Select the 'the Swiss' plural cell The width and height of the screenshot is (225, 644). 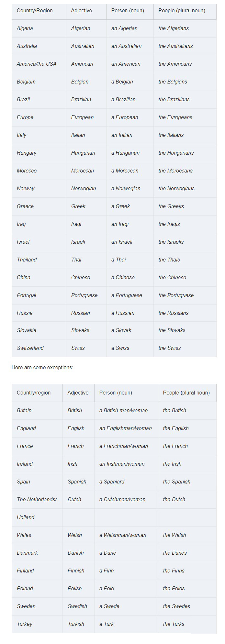pos(185,348)
